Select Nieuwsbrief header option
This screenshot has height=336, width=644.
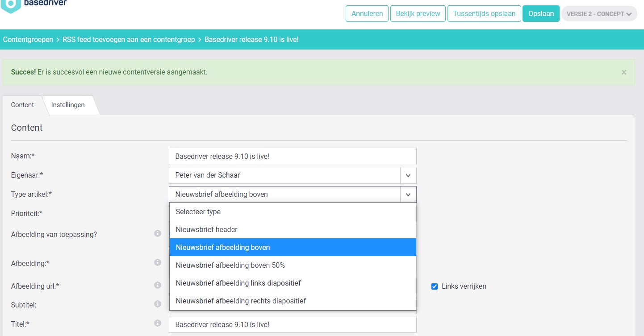click(x=293, y=229)
